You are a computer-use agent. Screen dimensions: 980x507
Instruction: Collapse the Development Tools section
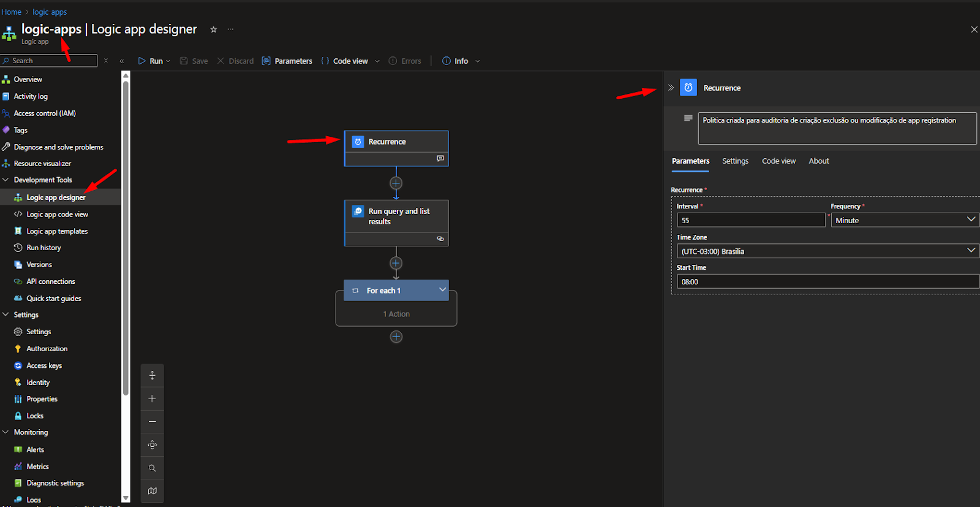click(6, 180)
